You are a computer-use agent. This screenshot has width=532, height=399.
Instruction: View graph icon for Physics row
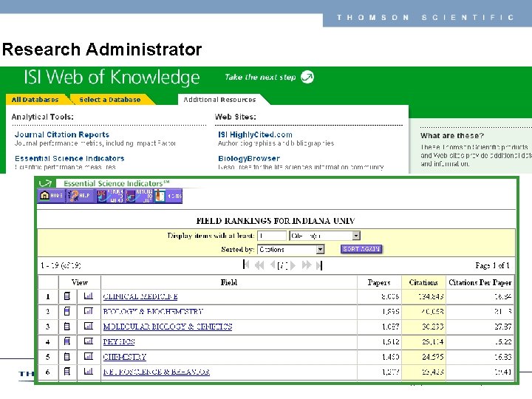tap(88, 341)
